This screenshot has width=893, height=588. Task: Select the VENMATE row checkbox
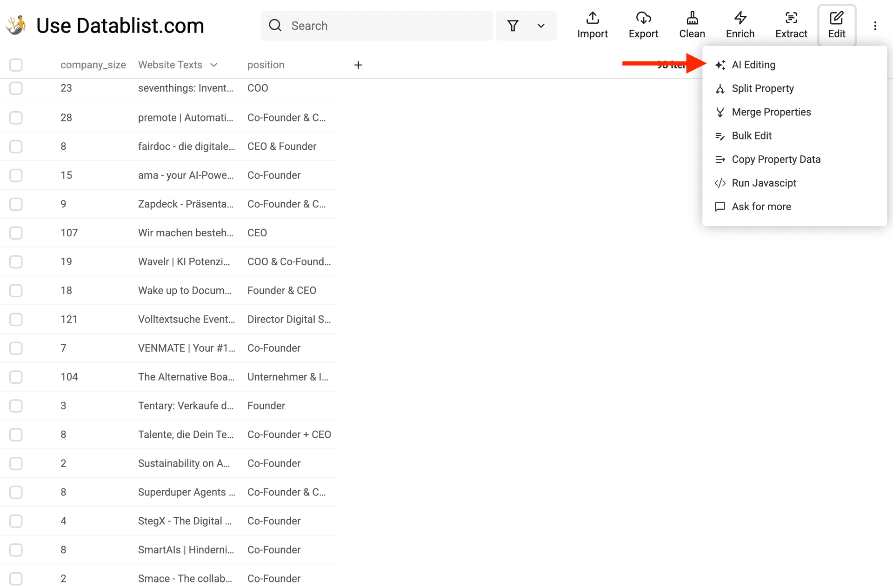(16, 348)
